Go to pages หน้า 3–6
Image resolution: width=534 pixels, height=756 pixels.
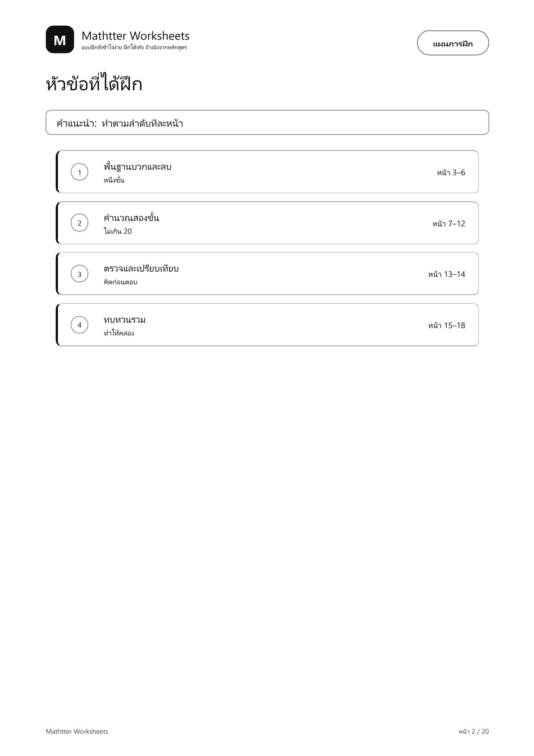[451, 172]
